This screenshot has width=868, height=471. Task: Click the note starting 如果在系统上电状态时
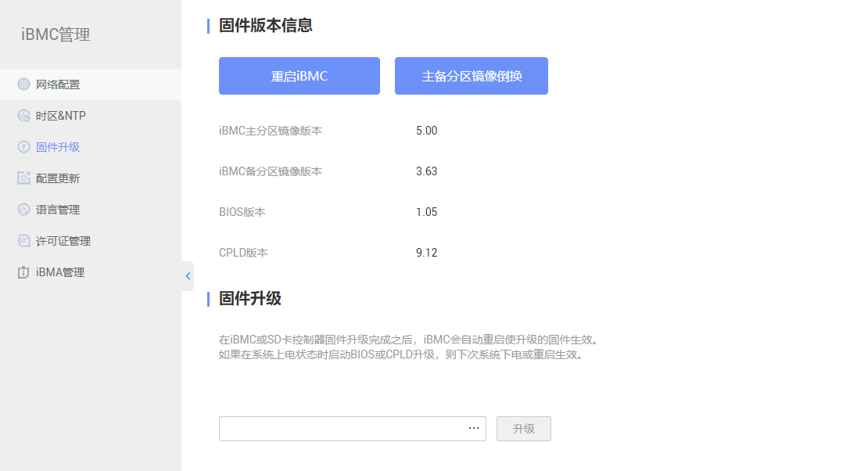click(403, 354)
